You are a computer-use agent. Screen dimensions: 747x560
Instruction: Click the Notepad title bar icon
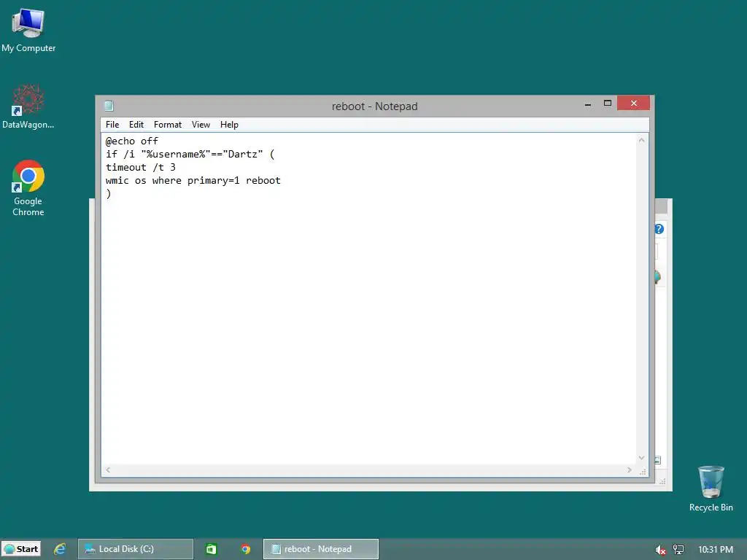[x=109, y=106]
